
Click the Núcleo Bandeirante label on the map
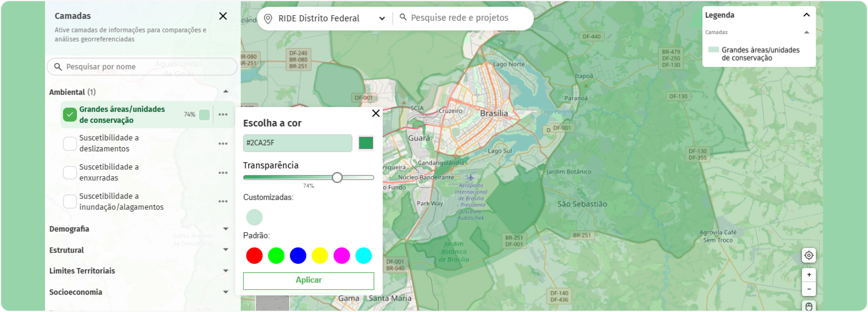pos(426,177)
